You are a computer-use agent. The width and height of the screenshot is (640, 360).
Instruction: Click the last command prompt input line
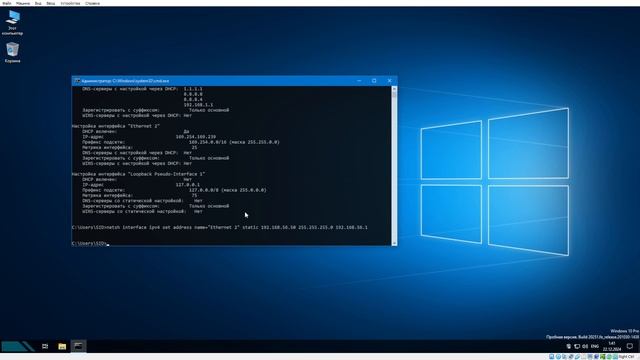91,243
